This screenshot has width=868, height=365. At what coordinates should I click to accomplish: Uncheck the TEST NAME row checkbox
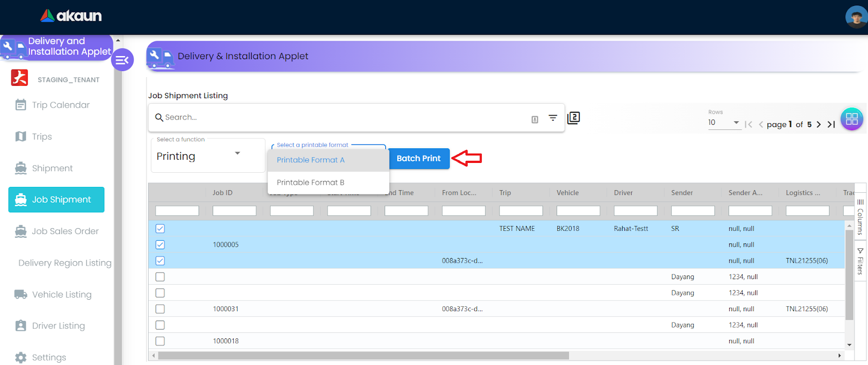coord(160,229)
